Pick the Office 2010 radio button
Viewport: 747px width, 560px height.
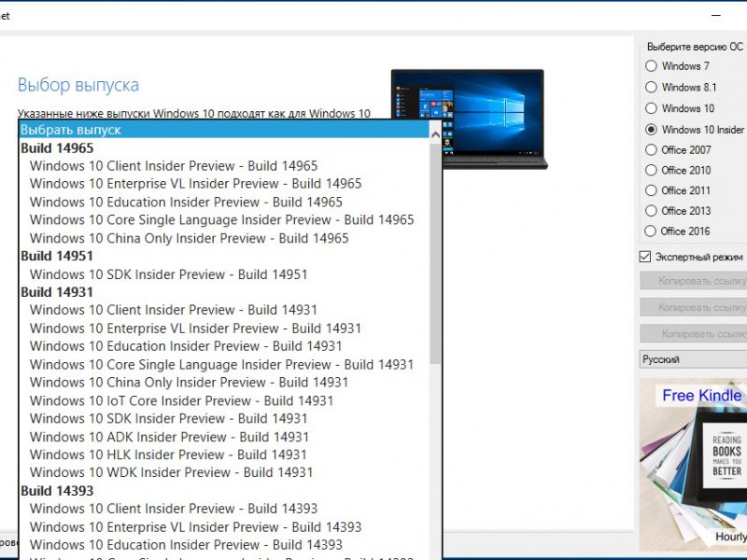coord(651,171)
